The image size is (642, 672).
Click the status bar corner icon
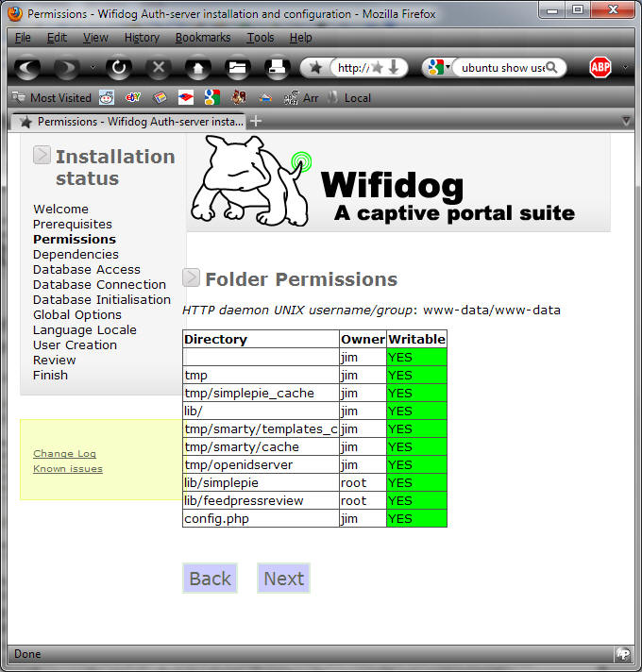click(623, 654)
